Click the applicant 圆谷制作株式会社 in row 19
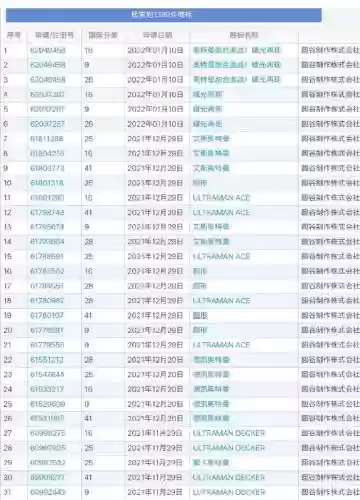 tap(330, 315)
